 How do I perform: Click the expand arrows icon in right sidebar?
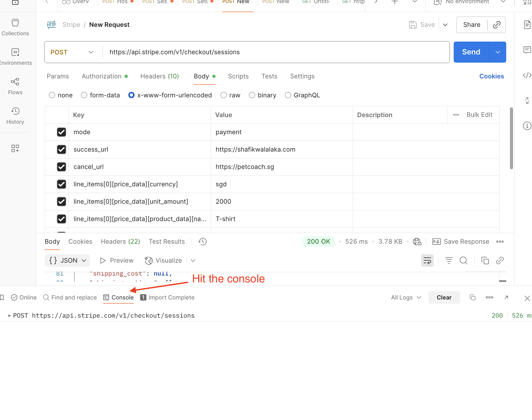click(x=527, y=101)
